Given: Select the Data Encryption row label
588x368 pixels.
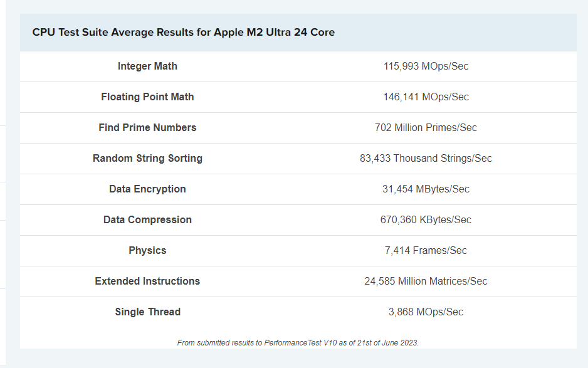Looking at the screenshot, I should tap(147, 189).
